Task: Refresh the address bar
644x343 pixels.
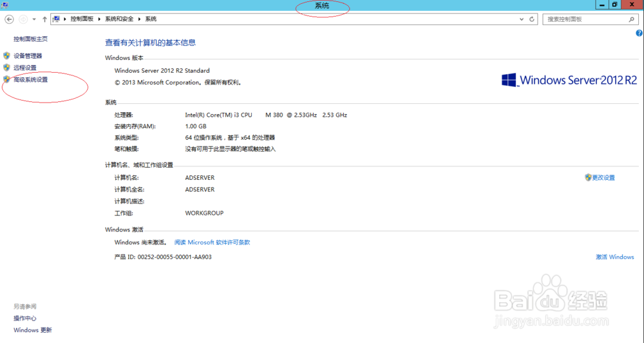Action: click(x=532, y=19)
